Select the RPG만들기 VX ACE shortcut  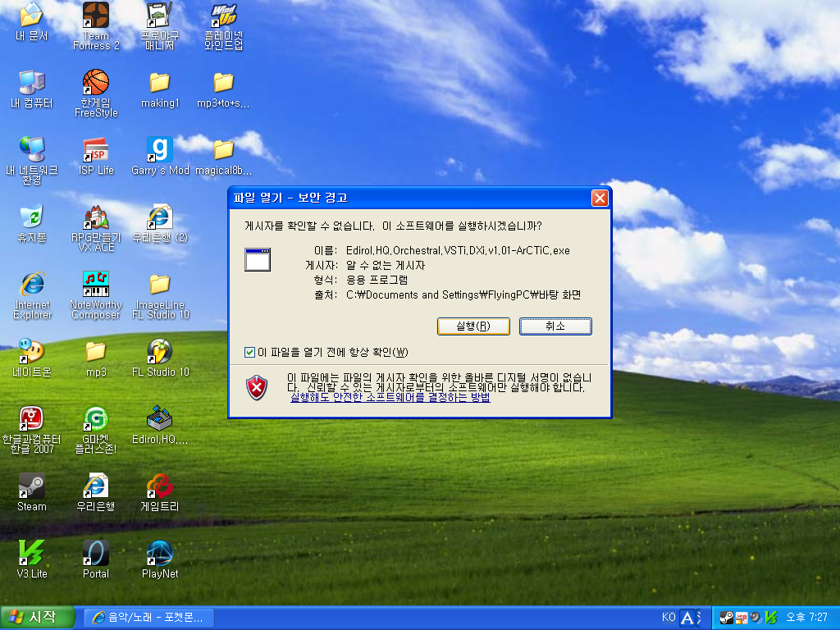point(96,228)
